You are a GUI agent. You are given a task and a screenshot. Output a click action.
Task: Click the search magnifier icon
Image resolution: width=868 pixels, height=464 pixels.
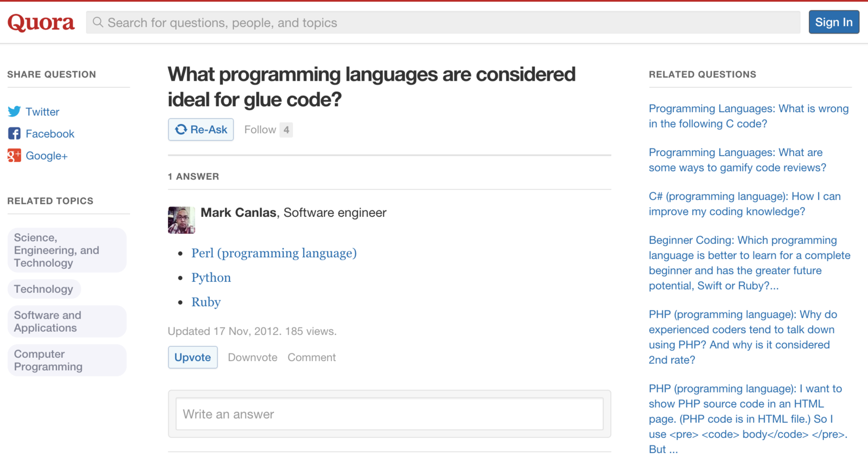point(98,22)
